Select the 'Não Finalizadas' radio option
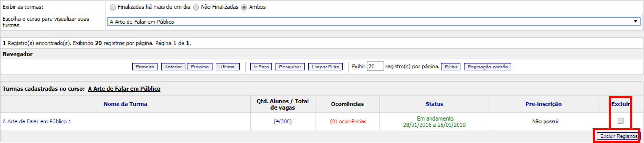The height and width of the screenshot is (143, 644). (196, 7)
